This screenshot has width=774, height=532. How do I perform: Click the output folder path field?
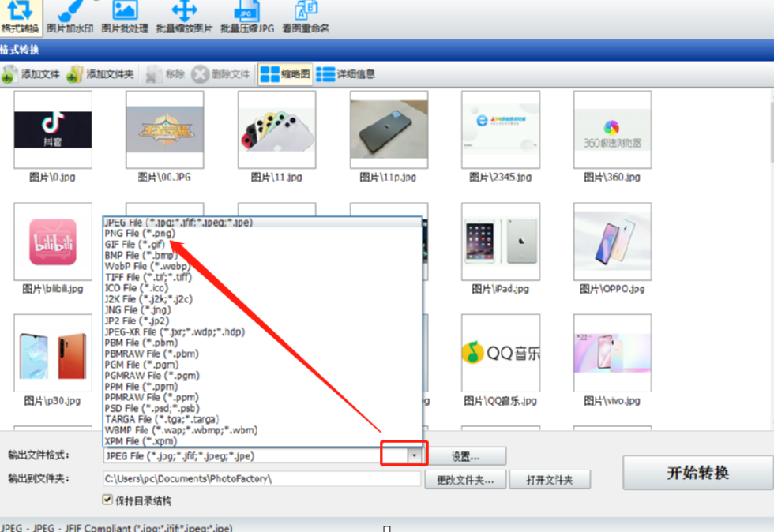pos(261,478)
